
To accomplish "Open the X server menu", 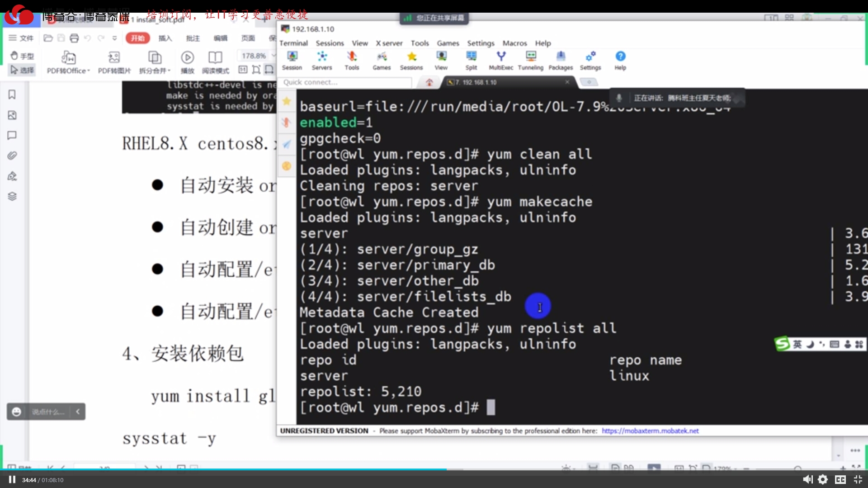I will (389, 43).
